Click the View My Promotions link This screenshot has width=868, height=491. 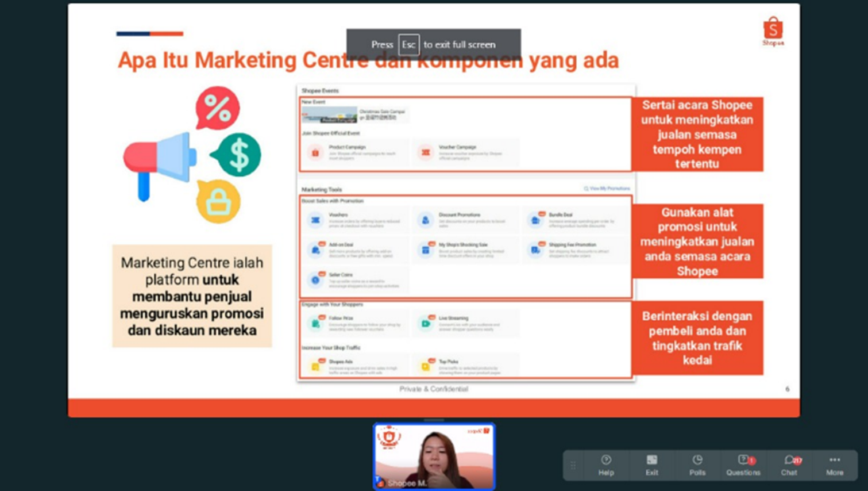(607, 189)
